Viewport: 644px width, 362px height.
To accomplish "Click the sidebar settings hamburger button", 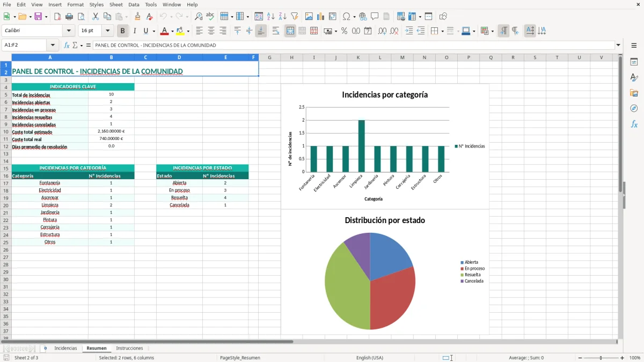I will (x=634, y=46).
